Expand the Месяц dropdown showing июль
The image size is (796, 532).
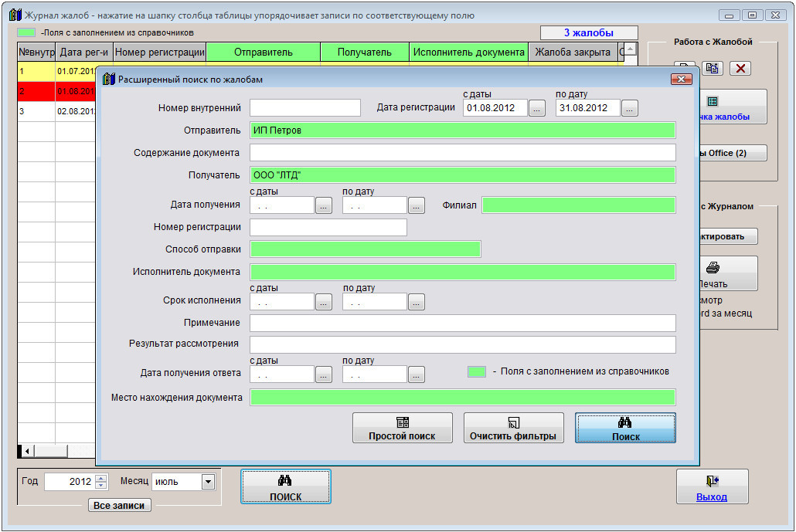coord(207,482)
